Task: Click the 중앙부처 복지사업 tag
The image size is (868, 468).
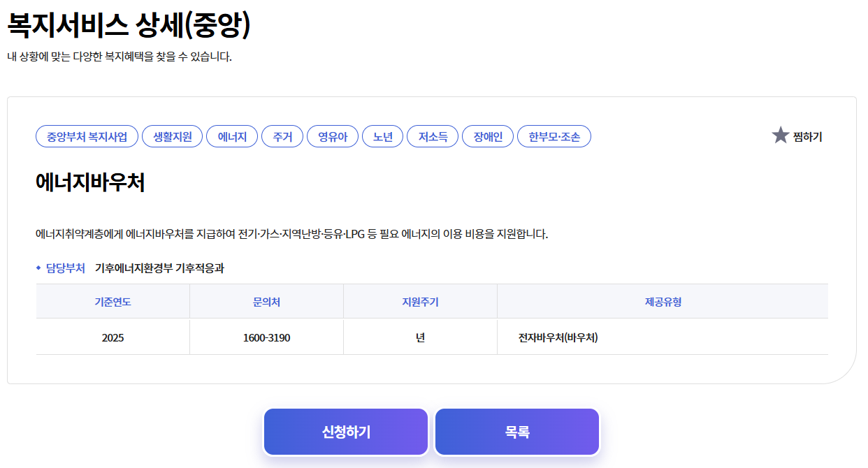Action: (85, 136)
